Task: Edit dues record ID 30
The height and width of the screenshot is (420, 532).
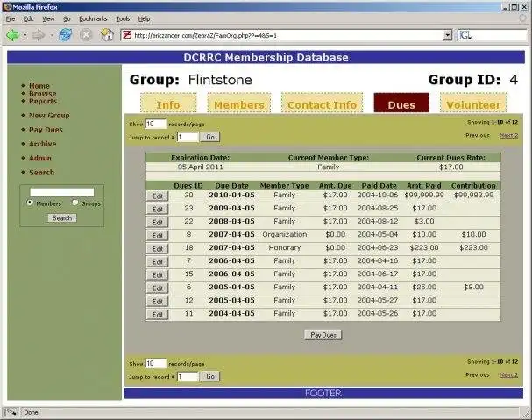Action: click(x=157, y=196)
